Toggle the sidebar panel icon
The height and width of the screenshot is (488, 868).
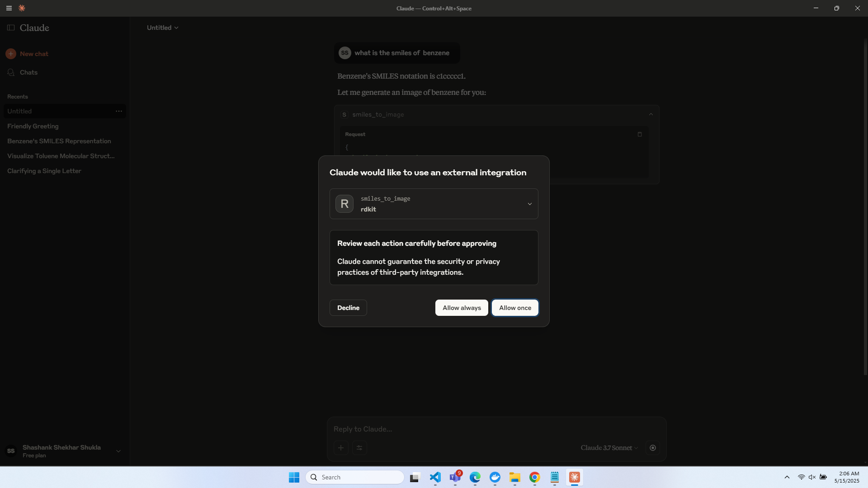(11, 28)
